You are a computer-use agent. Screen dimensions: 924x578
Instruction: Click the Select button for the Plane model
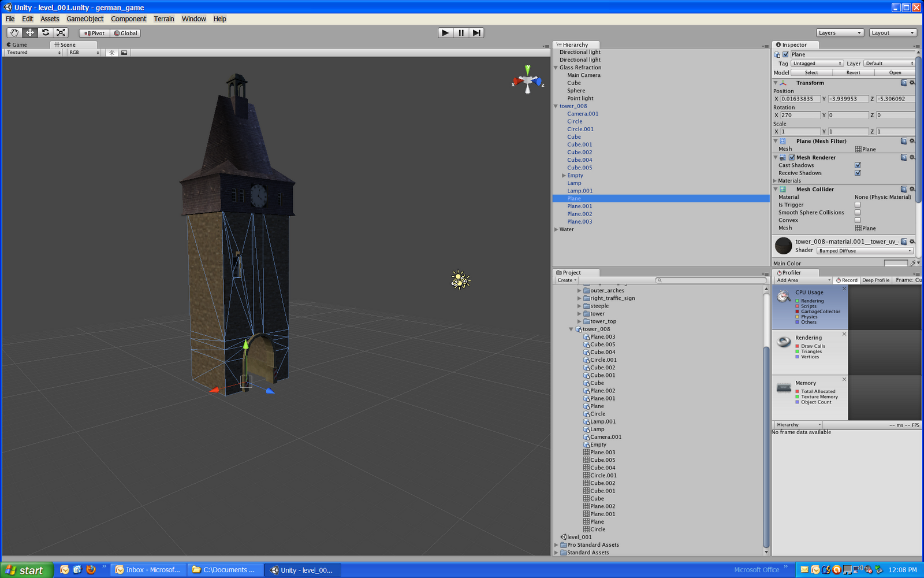pos(811,72)
